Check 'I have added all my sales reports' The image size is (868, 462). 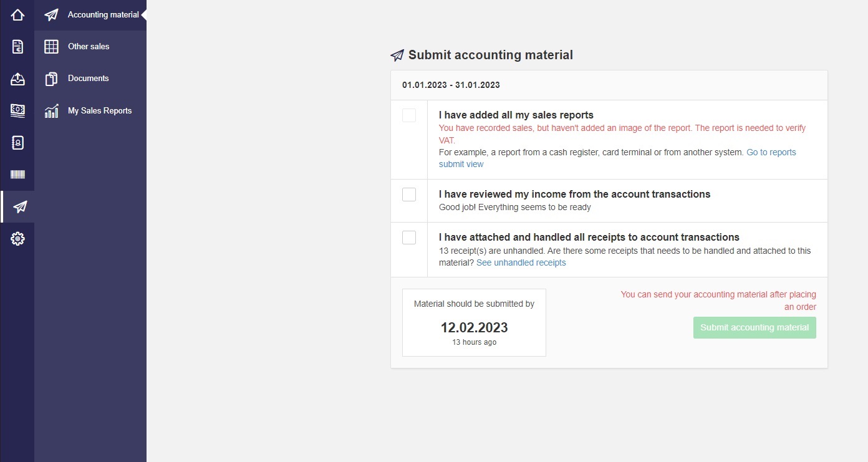[x=409, y=115]
